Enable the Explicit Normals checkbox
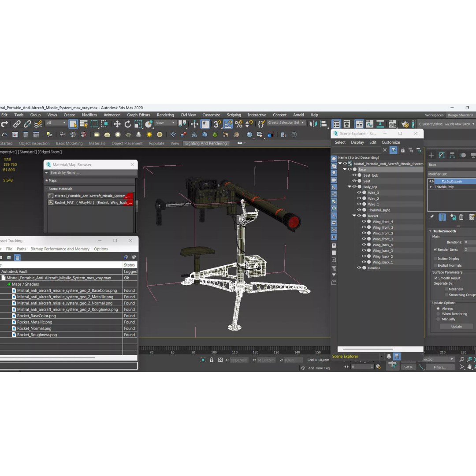Screen dimensions: 476x476 [x=435, y=265]
